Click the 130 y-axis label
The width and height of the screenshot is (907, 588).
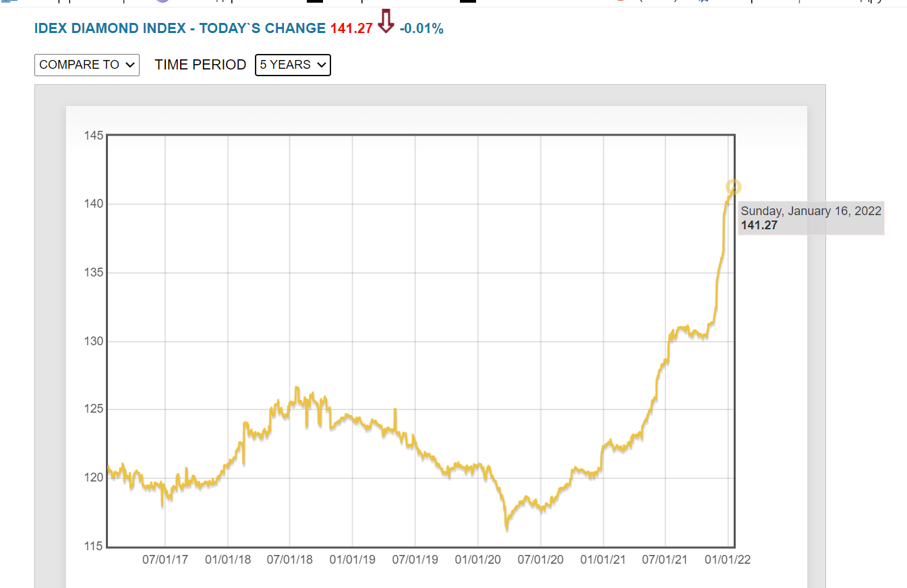(94, 341)
